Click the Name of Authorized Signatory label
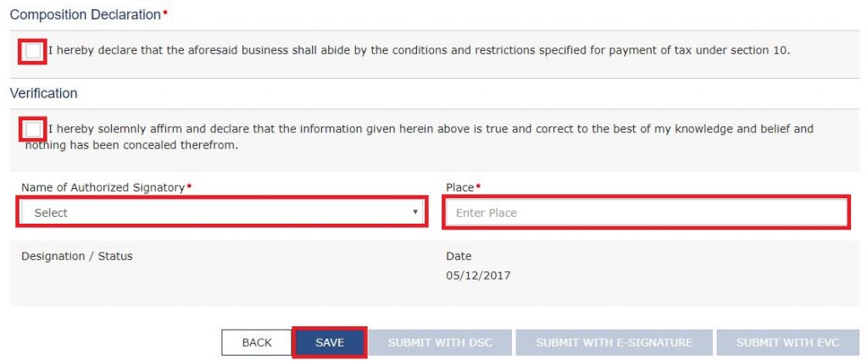 coord(103,187)
